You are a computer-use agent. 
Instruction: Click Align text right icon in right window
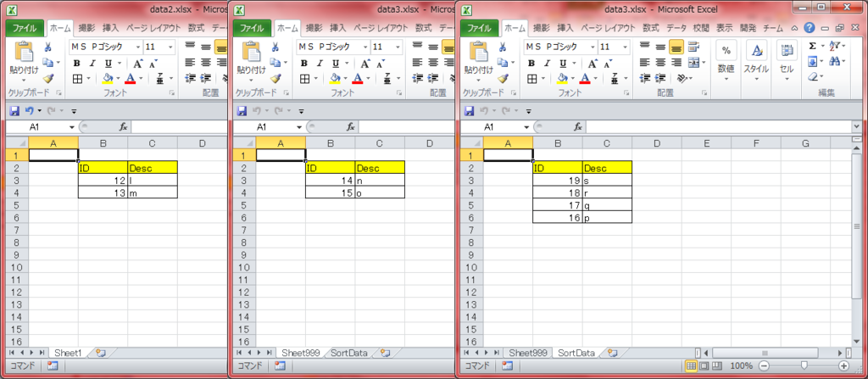[676, 63]
